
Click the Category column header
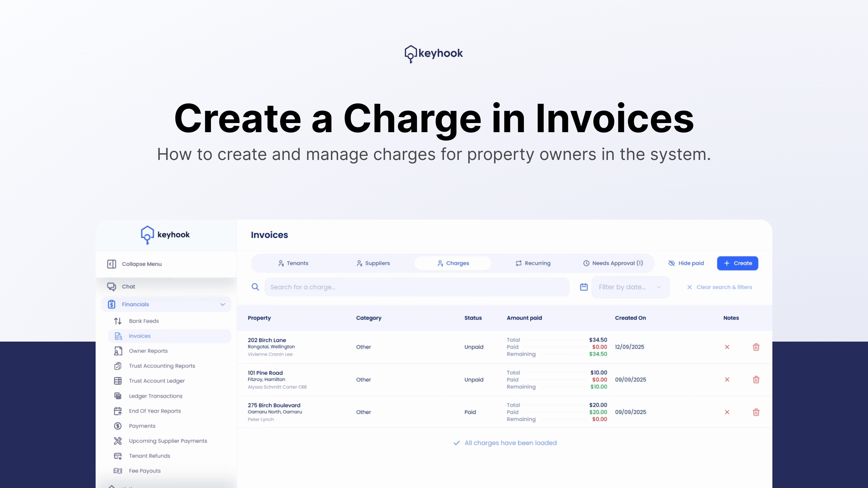pyautogui.click(x=369, y=318)
